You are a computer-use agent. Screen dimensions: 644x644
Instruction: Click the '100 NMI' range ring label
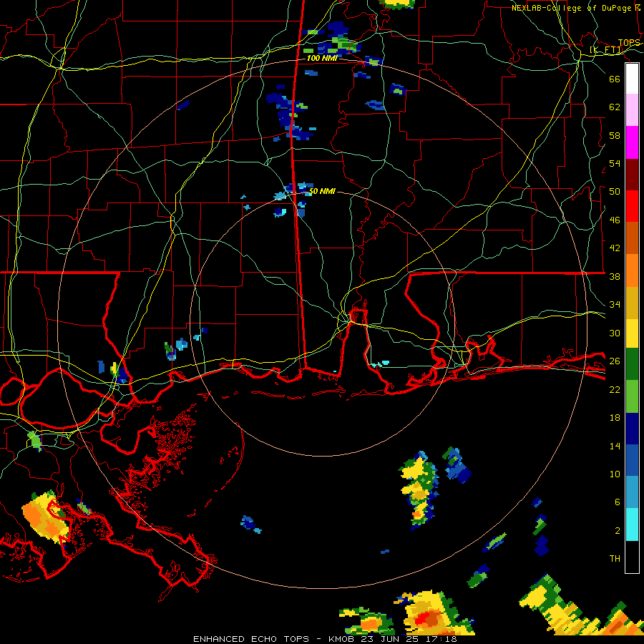tap(322, 58)
